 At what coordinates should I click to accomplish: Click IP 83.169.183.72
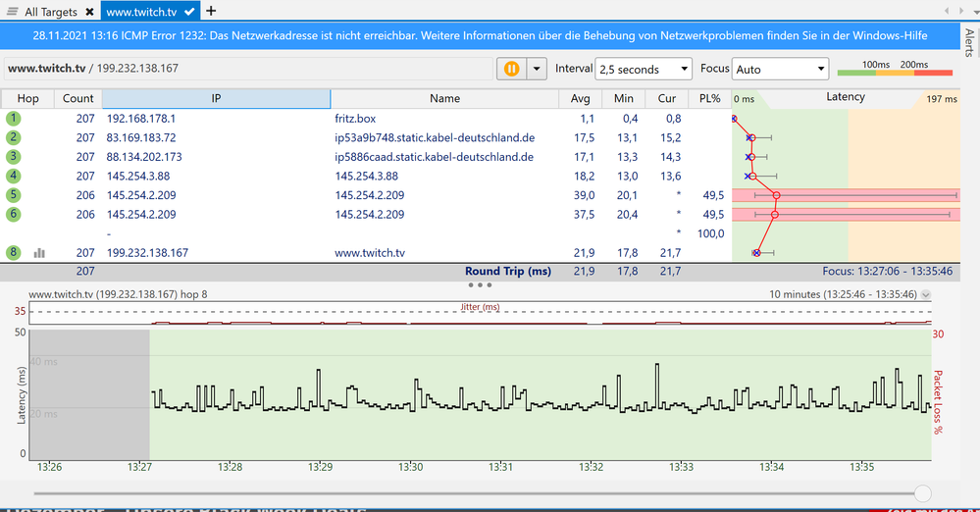140,137
